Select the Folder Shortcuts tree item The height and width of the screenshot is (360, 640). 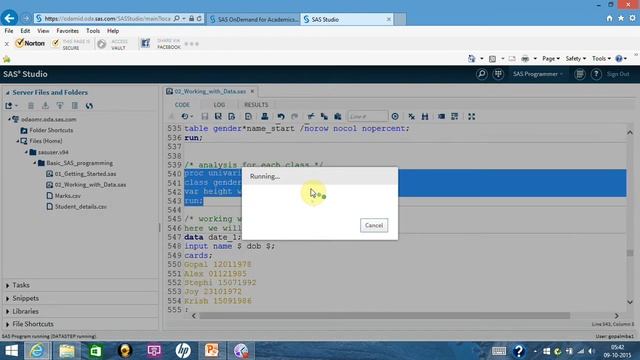(x=51, y=130)
